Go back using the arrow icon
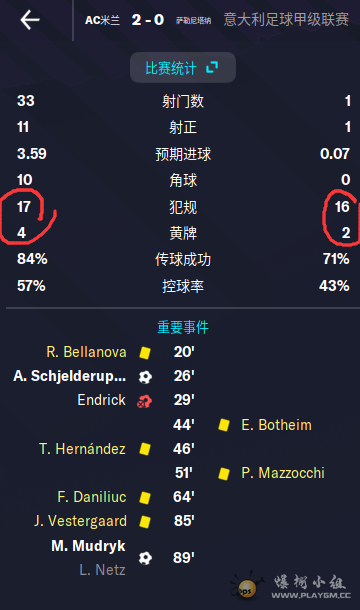This screenshot has height=610, width=360. point(30,20)
